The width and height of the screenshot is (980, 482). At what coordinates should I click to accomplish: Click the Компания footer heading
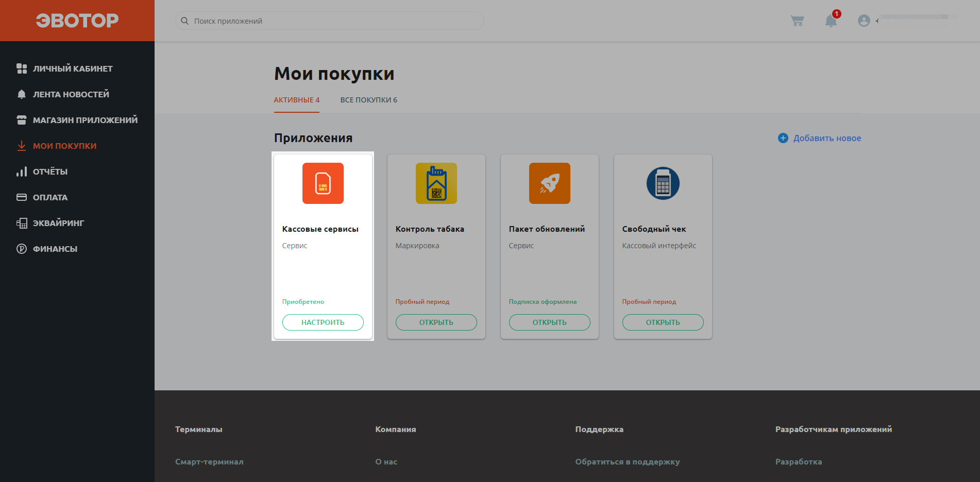pyautogui.click(x=396, y=429)
